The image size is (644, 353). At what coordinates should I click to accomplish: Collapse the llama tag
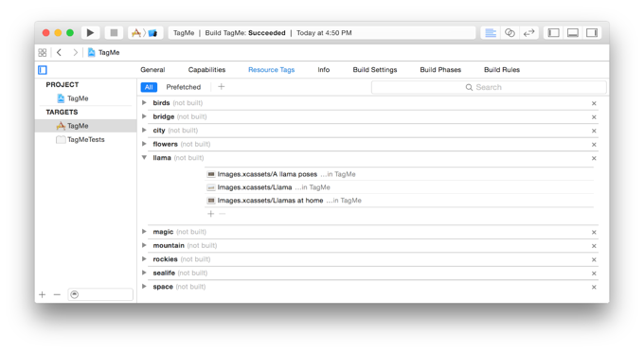144,158
